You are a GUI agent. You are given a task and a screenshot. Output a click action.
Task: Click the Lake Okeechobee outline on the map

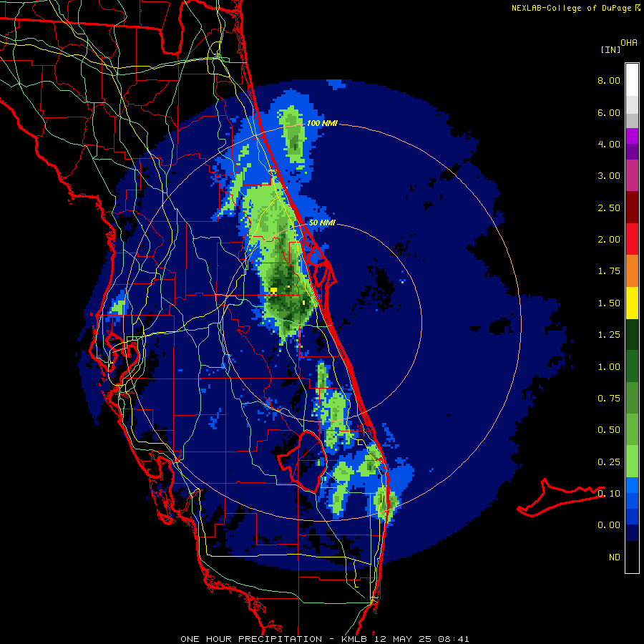302,461
